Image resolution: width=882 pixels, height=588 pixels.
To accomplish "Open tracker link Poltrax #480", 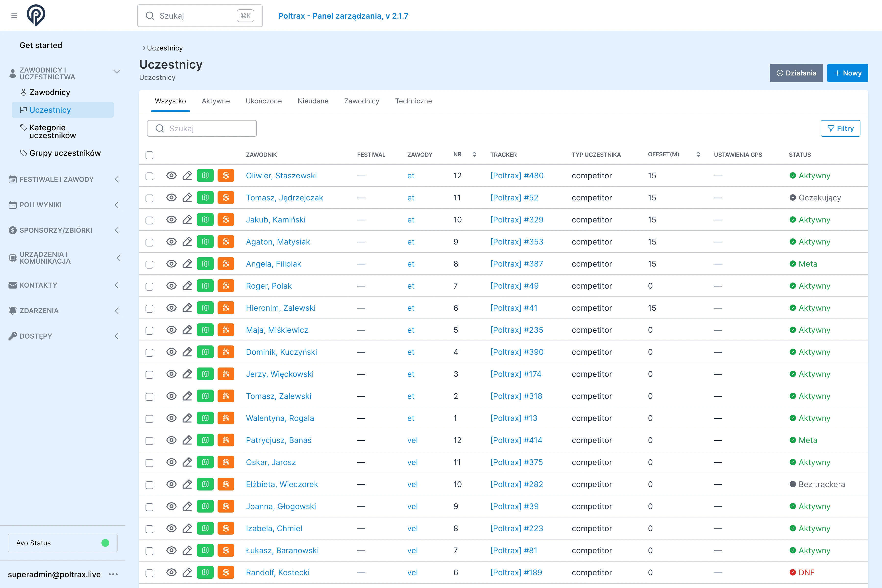I will coord(517,175).
